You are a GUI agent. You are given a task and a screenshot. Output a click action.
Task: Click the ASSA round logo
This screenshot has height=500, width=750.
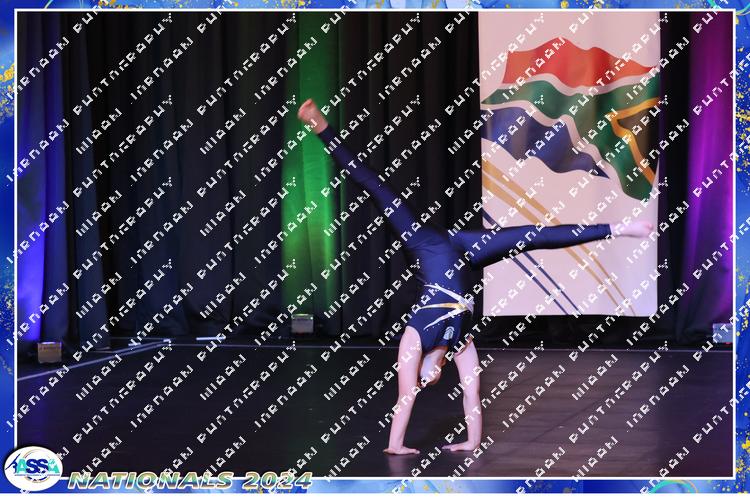(33, 468)
